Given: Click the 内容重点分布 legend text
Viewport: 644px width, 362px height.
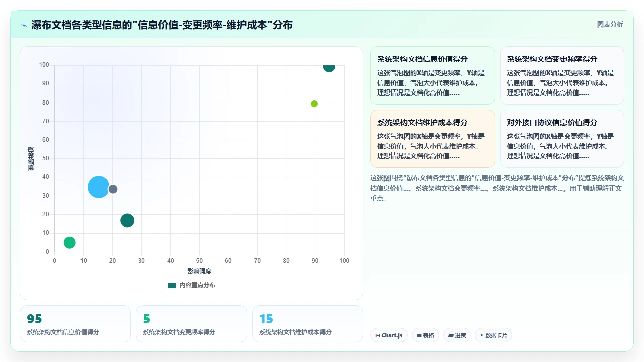Looking at the screenshot, I should [197, 285].
